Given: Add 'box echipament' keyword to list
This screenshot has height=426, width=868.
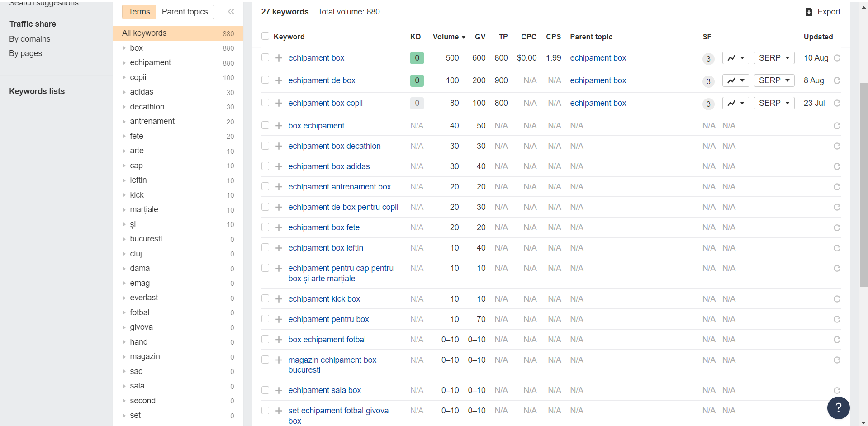Looking at the screenshot, I should (x=279, y=126).
